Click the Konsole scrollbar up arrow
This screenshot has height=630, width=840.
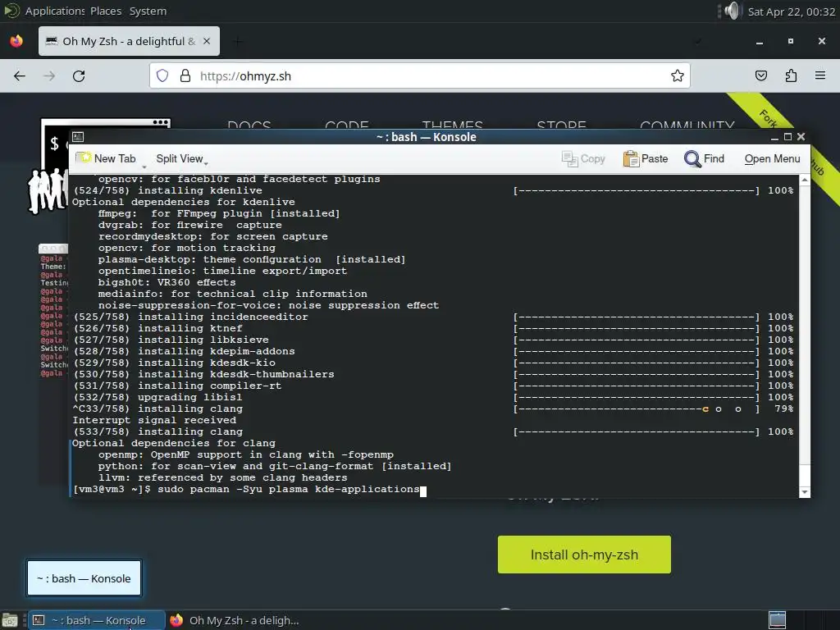click(804, 180)
